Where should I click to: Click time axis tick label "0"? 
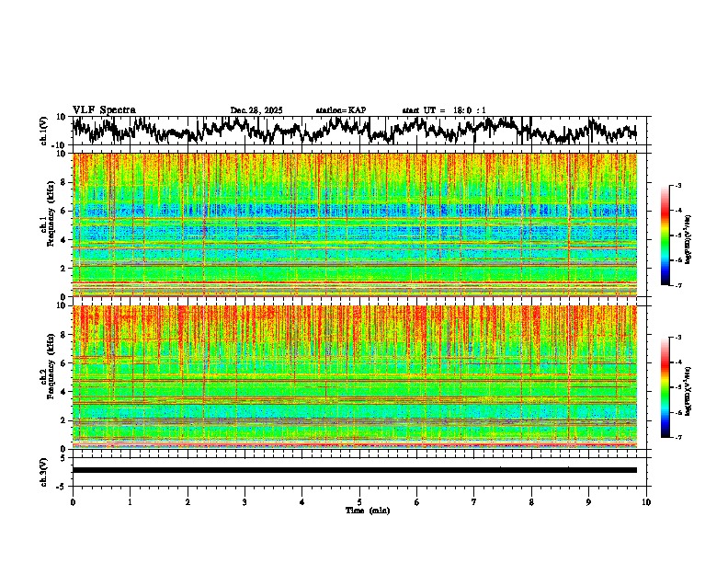[73, 502]
